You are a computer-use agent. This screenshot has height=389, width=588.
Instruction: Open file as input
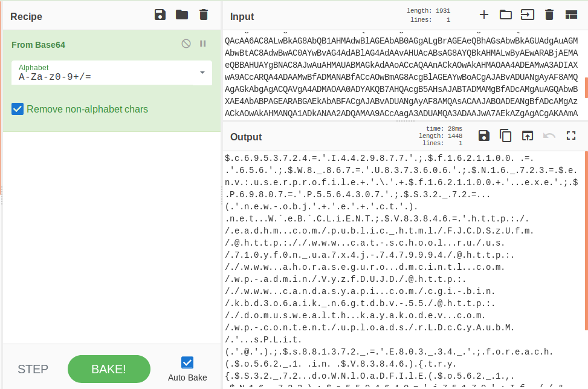coord(527,15)
